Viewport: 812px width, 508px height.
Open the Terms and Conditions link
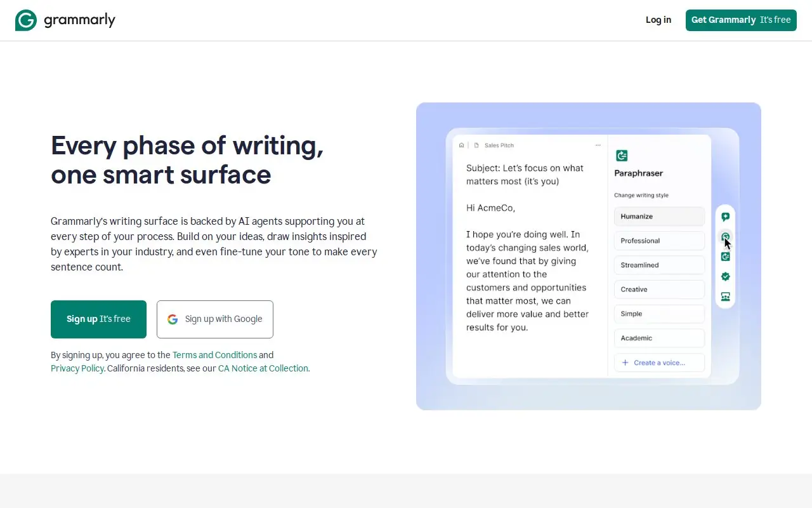coord(214,355)
